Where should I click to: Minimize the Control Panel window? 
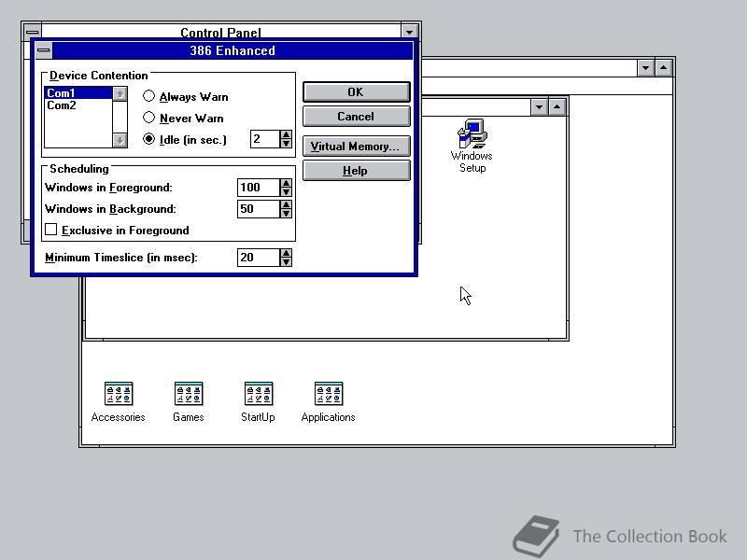pyautogui.click(x=409, y=32)
